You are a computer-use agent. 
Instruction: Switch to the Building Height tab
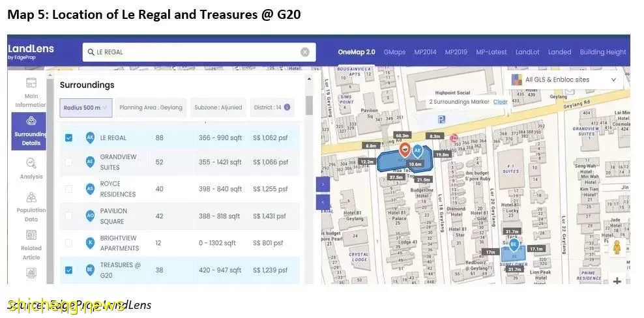point(603,52)
